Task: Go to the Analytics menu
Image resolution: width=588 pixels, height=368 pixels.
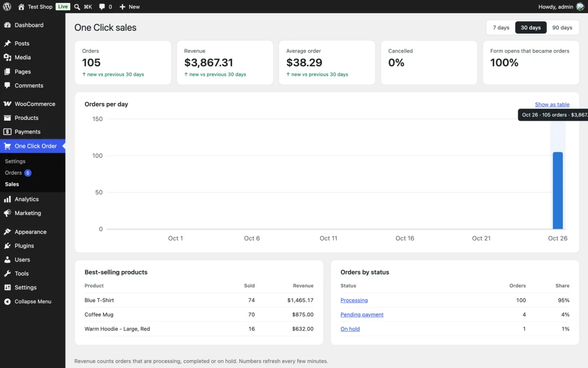Action: (x=33, y=199)
